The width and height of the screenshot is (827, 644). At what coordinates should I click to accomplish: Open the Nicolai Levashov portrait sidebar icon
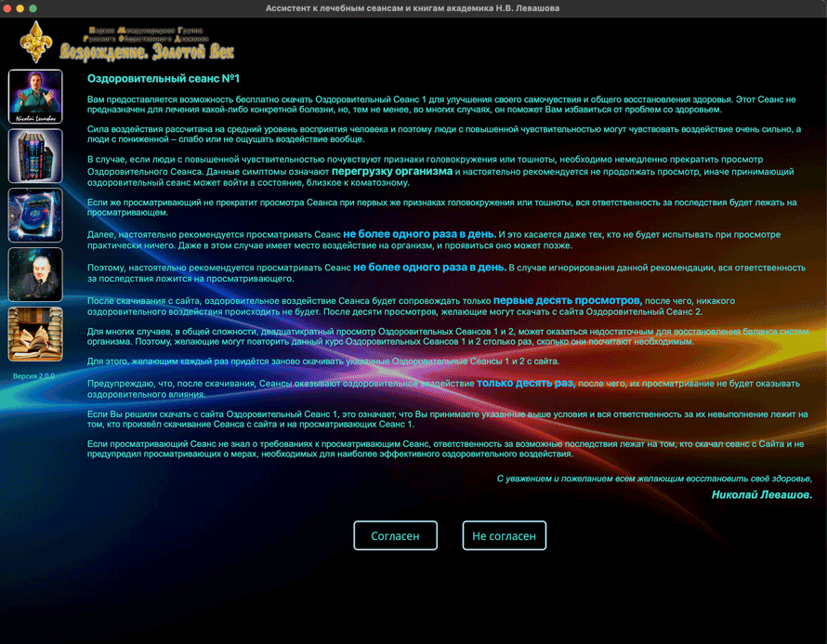pyautogui.click(x=35, y=97)
